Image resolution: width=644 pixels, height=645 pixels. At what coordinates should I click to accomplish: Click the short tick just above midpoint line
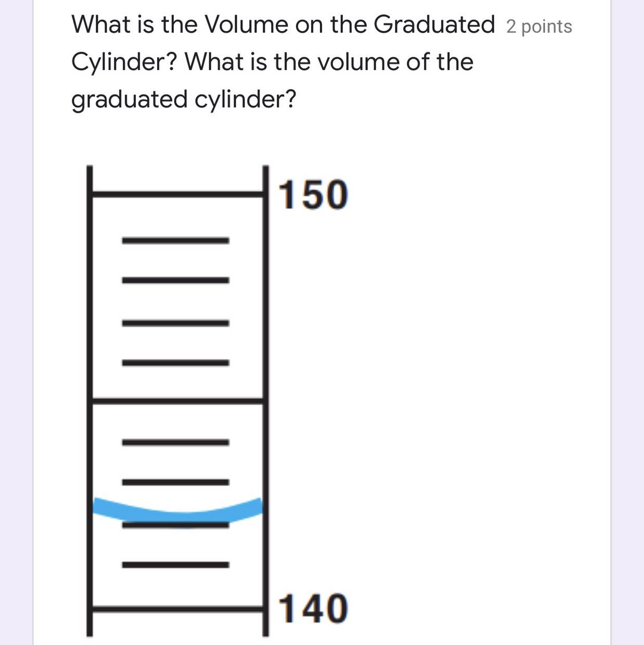coord(175,363)
